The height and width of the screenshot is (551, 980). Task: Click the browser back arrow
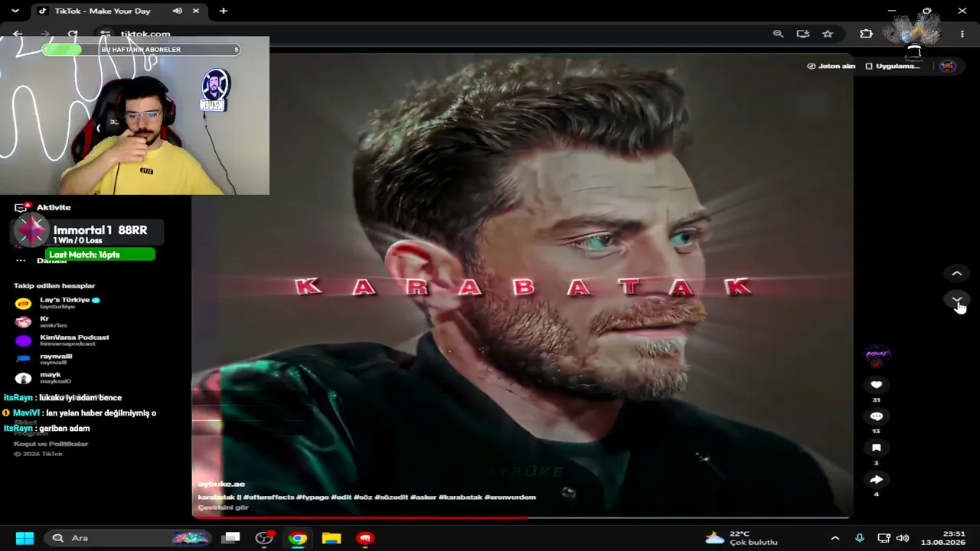18,34
